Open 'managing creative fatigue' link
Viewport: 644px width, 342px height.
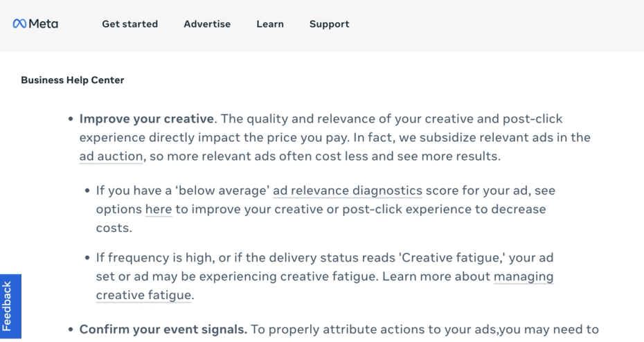click(x=523, y=277)
